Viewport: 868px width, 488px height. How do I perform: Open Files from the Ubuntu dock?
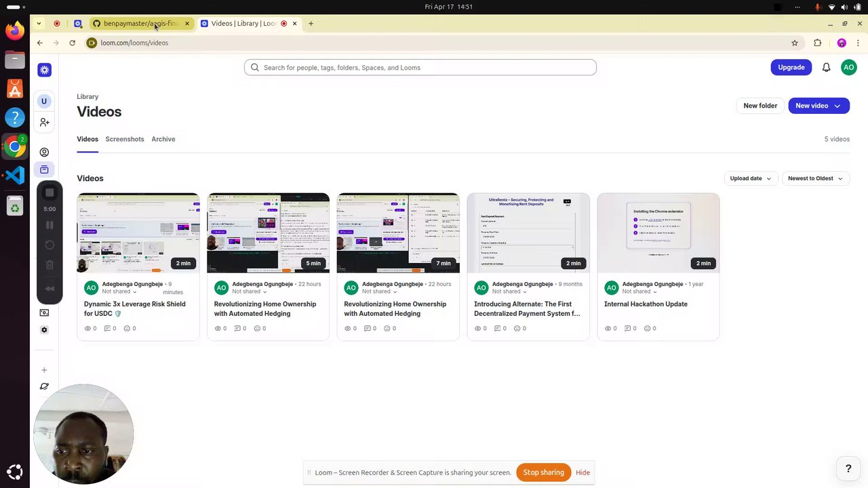[x=14, y=60]
